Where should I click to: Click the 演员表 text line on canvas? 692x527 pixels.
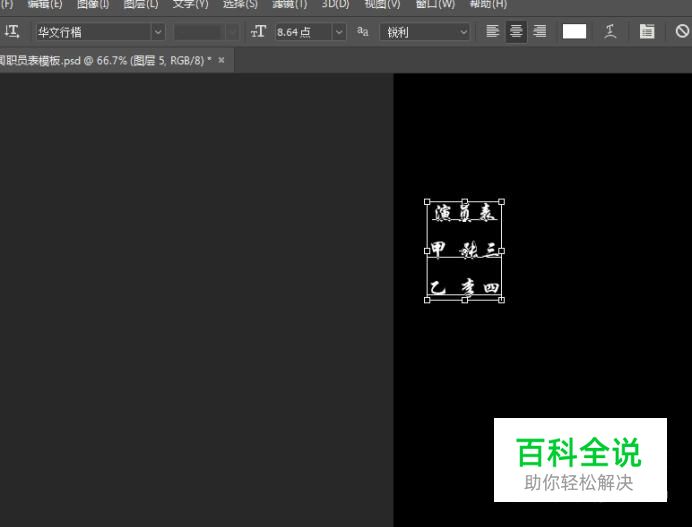click(465, 213)
